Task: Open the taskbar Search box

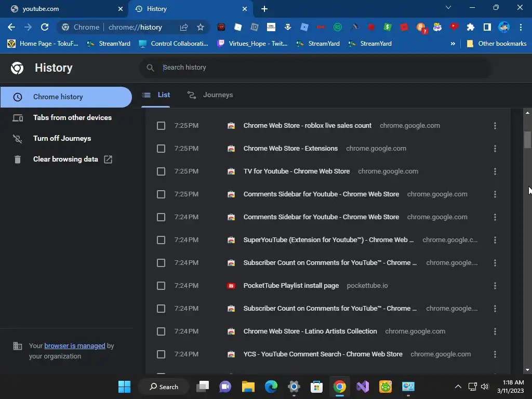Action: [x=164, y=387]
